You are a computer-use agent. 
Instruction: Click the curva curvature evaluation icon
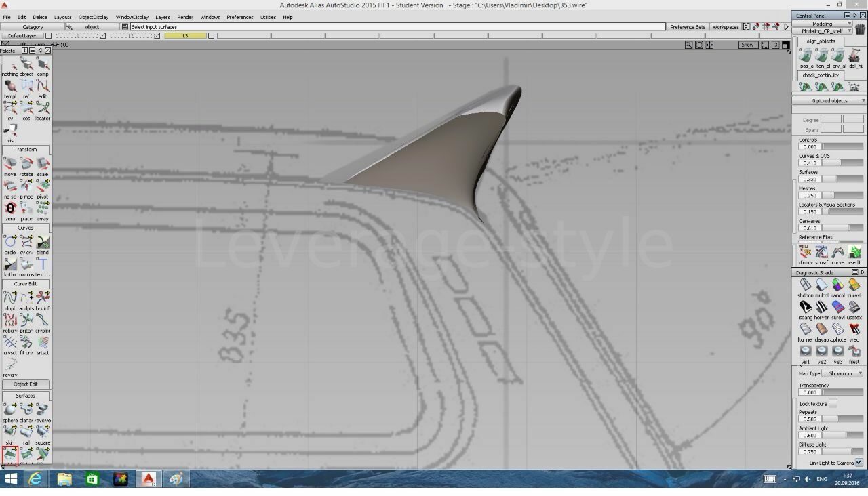pyautogui.click(x=838, y=253)
